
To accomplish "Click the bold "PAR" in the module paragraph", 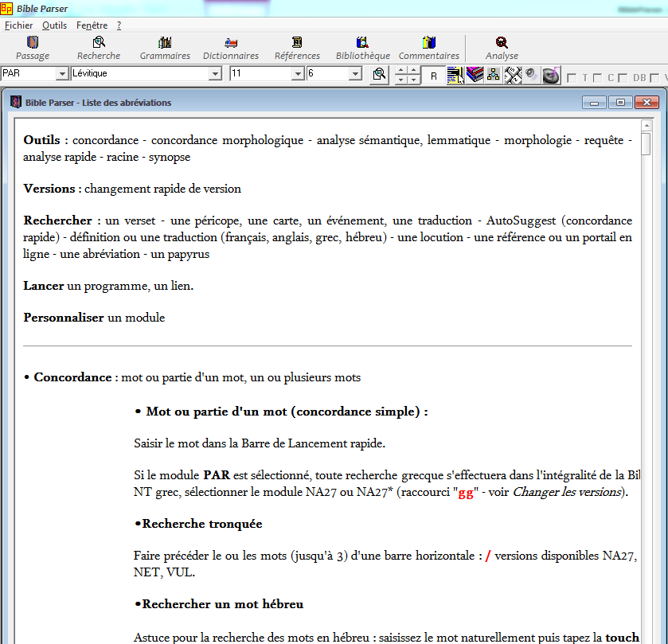I will click(x=217, y=475).
